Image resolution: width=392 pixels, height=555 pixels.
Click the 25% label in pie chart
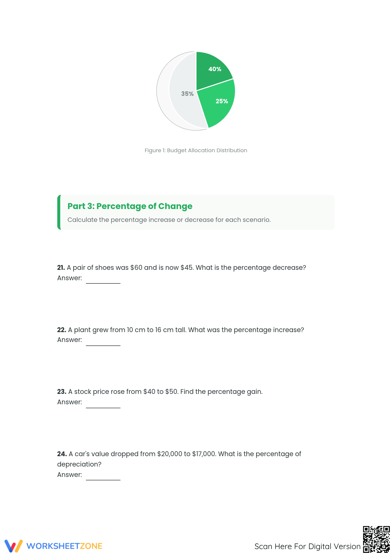[222, 101]
